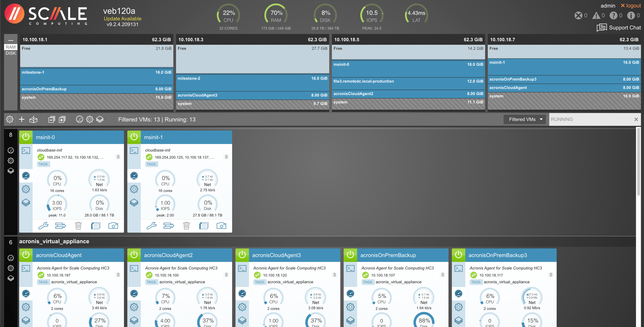Toggle power on msinit-0 VM
The image size is (644, 327).
point(26,137)
